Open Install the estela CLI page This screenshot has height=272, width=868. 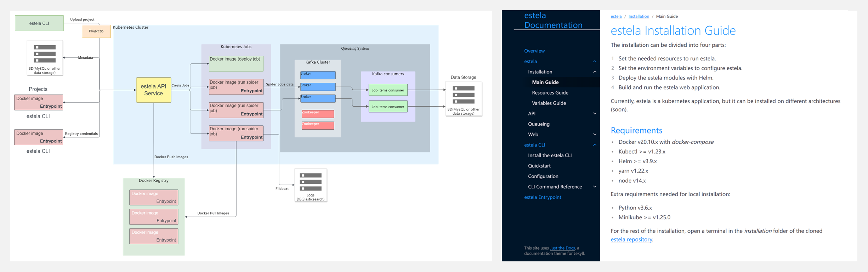click(x=550, y=155)
